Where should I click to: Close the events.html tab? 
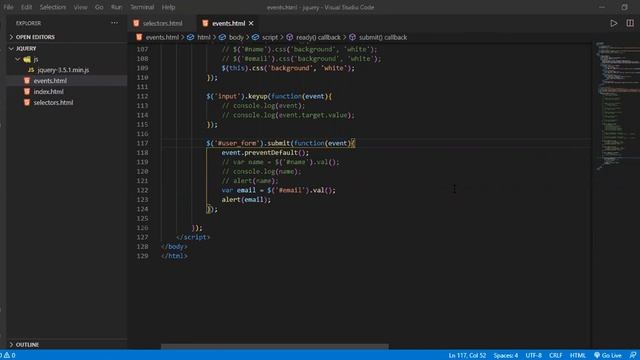(x=251, y=23)
